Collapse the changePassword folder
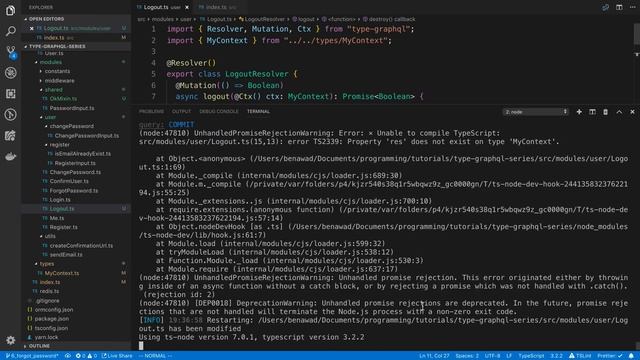Screen dimensions: 640x360 (71, 126)
